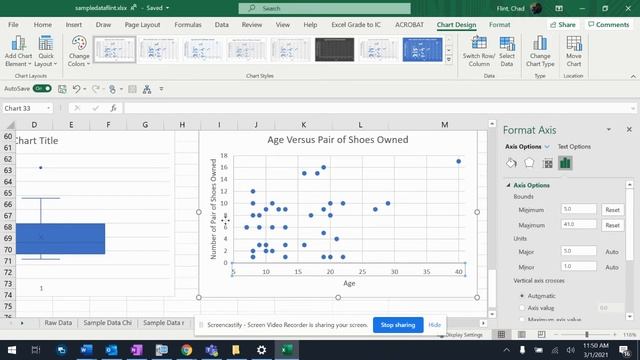640x360 pixels.
Task: Open Add Chart Element menu
Action: [18, 51]
